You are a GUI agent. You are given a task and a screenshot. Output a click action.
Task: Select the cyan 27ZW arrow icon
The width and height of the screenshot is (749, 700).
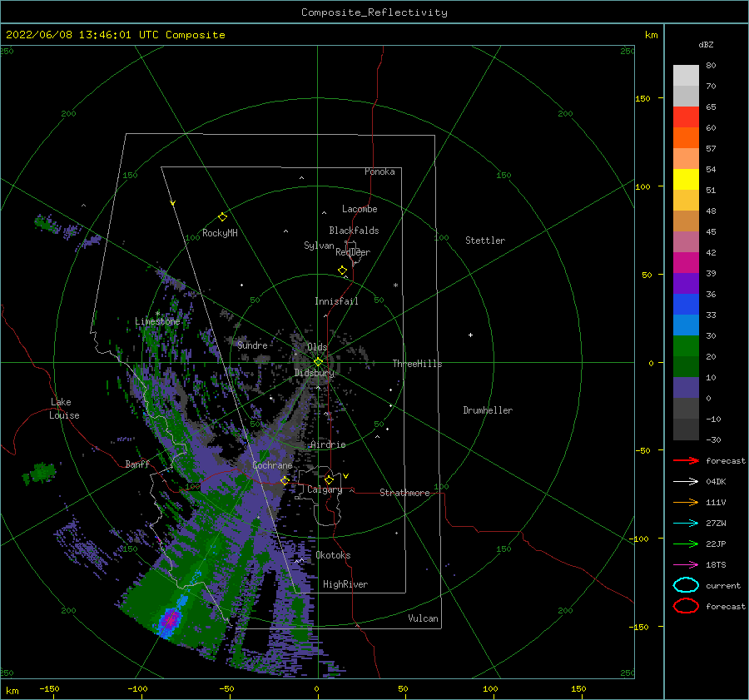tap(686, 524)
